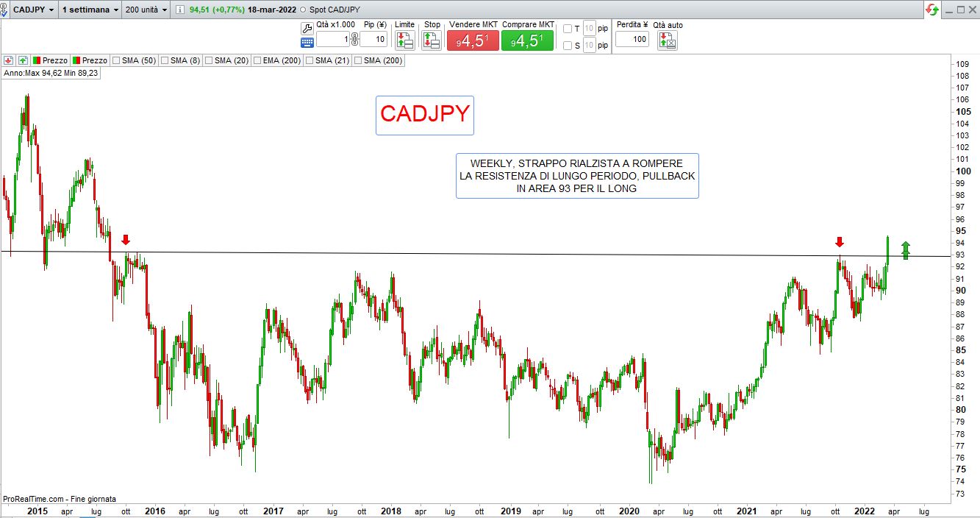
Task: Click the blue keyboard shortcuts icon
Action: point(307,42)
